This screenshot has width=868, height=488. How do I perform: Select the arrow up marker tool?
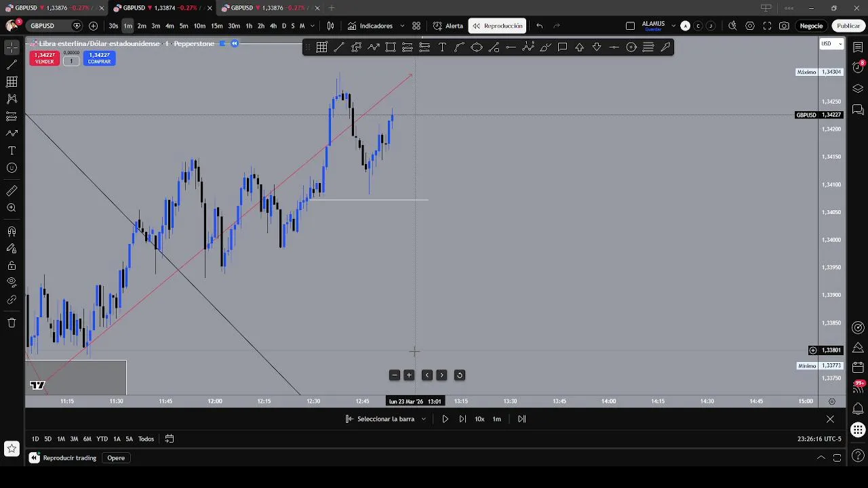580,47
